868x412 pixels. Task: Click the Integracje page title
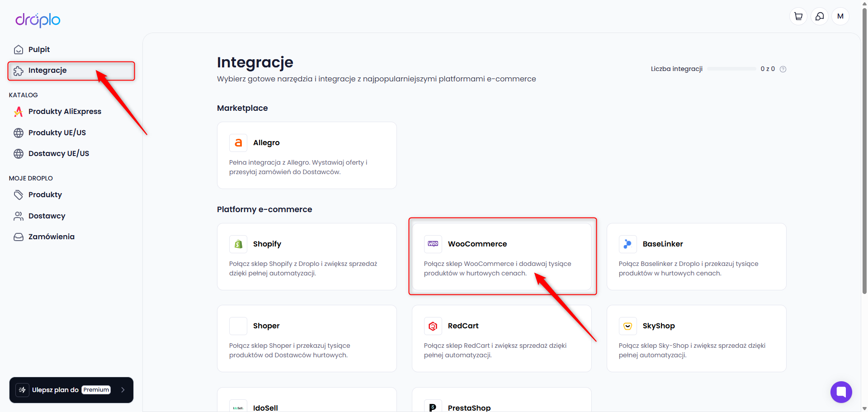255,62
